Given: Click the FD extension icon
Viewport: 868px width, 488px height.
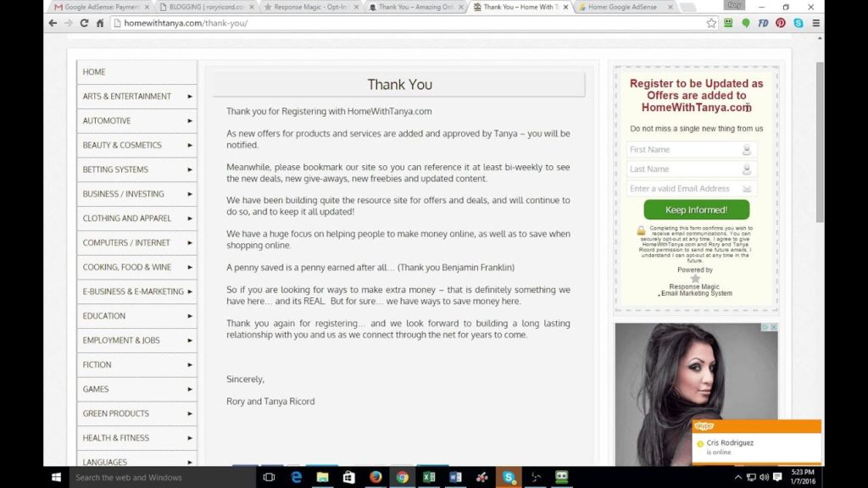Looking at the screenshot, I should pos(763,23).
